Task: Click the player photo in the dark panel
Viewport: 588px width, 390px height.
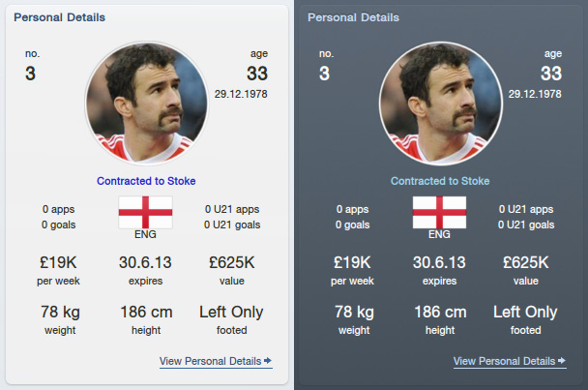Action: pyautogui.click(x=441, y=103)
